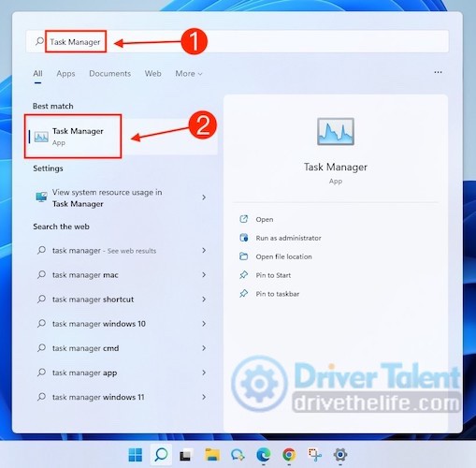Switch to the Documents filter tab
Screen dimensions: 476x468
point(109,74)
